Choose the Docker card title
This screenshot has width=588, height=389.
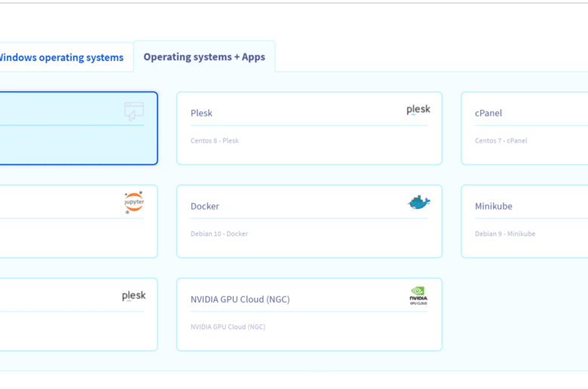[x=205, y=206]
